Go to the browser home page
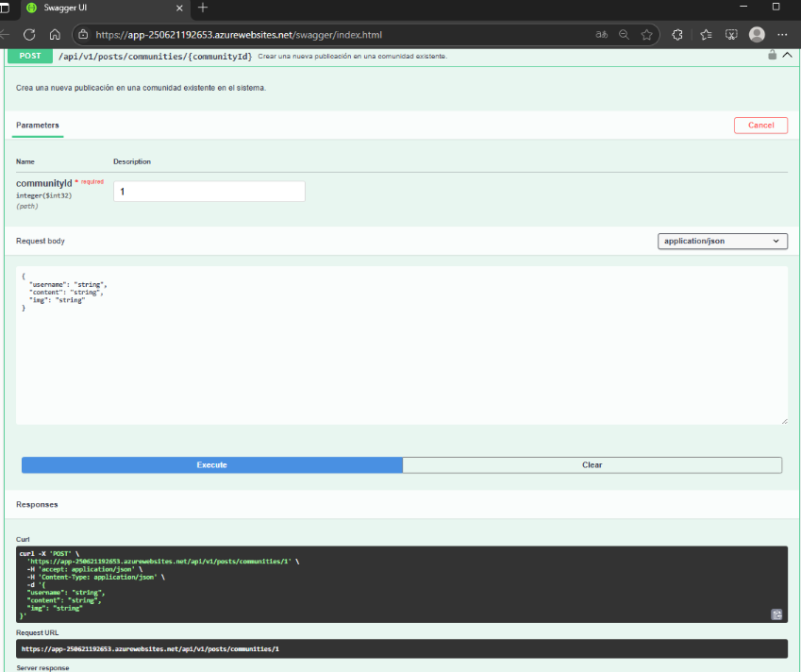Screen dimensions: 801x672 [x=55, y=35]
